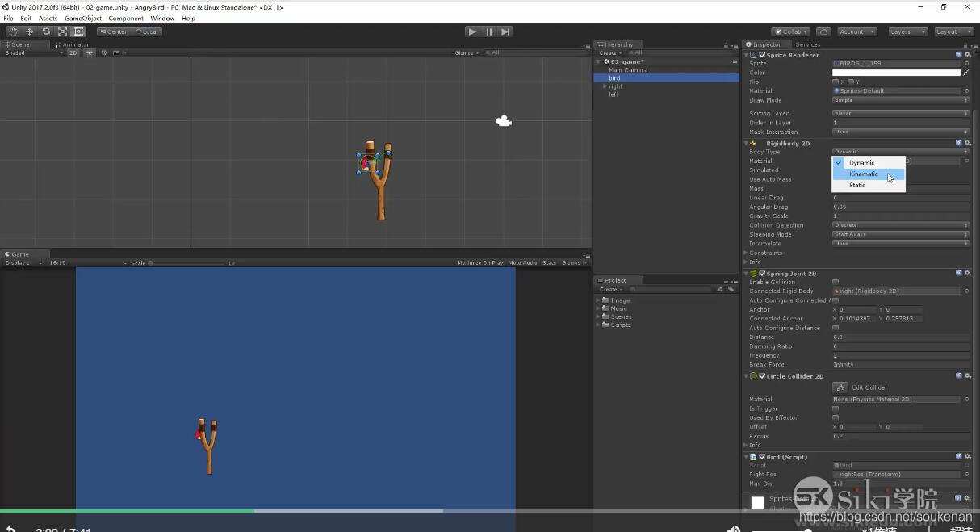Open the Component menu

(x=125, y=18)
